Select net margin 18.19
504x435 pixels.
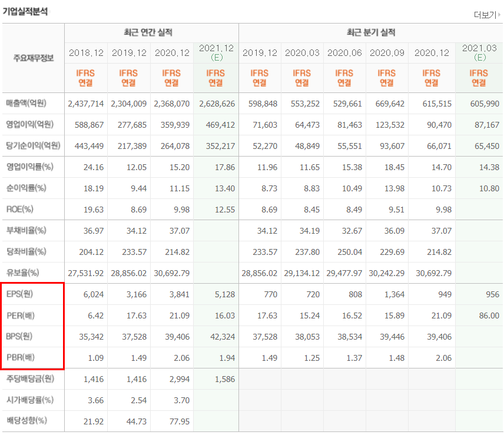[94, 188]
